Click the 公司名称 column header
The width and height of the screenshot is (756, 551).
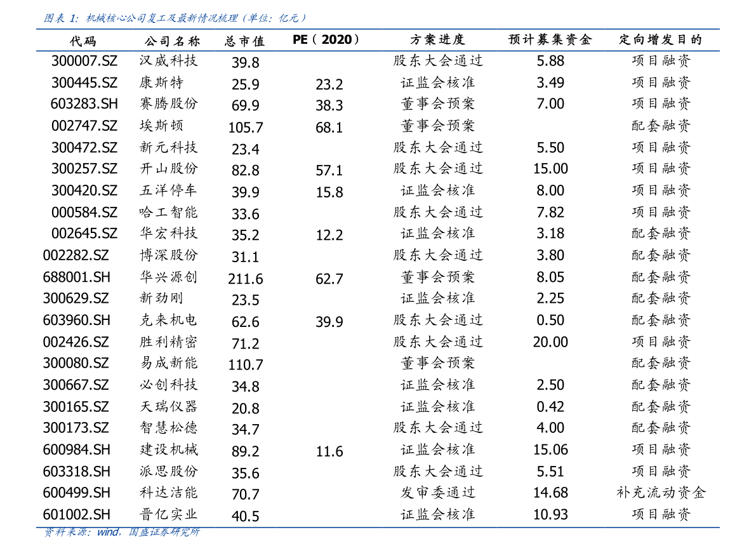tap(172, 41)
